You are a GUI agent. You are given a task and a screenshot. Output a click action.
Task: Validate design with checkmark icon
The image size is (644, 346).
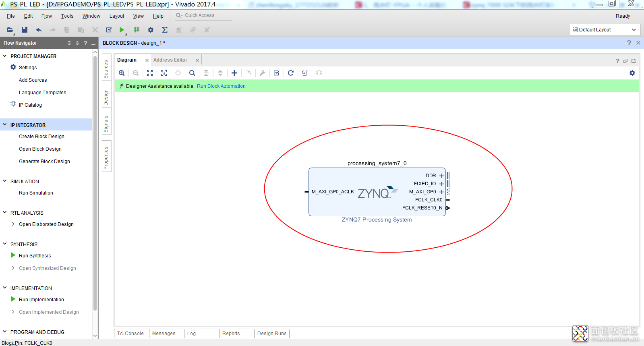(277, 73)
